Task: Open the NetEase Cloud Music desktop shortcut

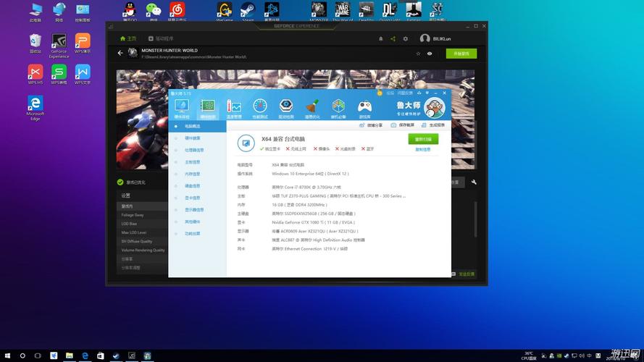Action: [x=177, y=11]
